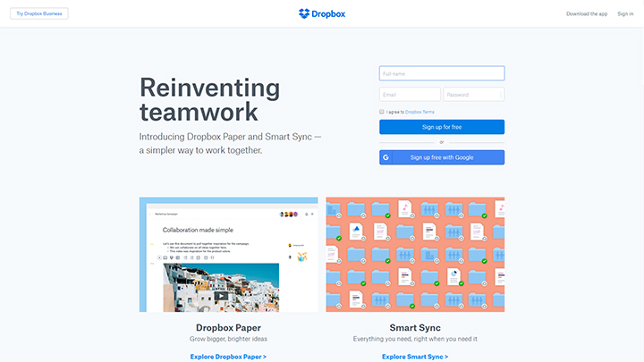The width and height of the screenshot is (644, 362).
Task: Click the Dropbox logo in the header
Action: pyautogui.click(x=321, y=13)
